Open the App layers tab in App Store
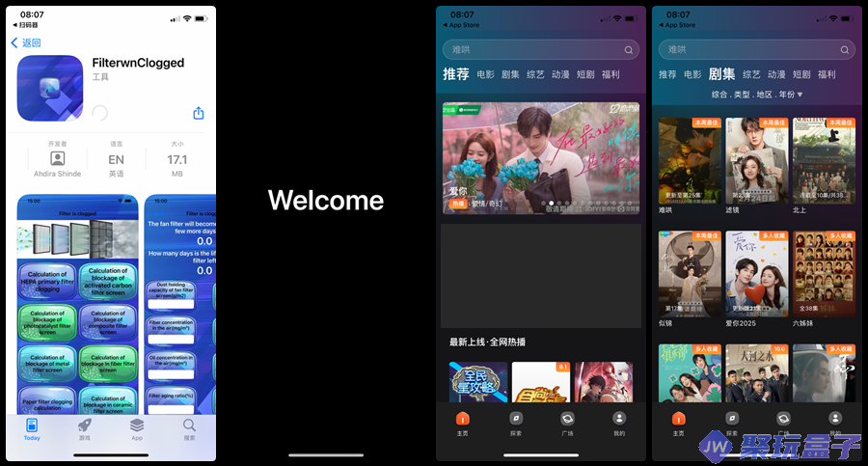868x466 pixels. pos(137,429)
